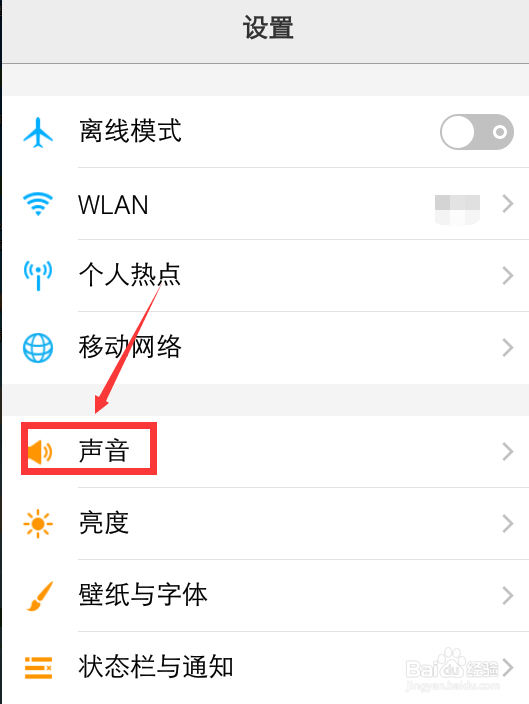529x704 pixels.
Task: Tap the airplane icon for 离线模式
Action: point(38,132)
